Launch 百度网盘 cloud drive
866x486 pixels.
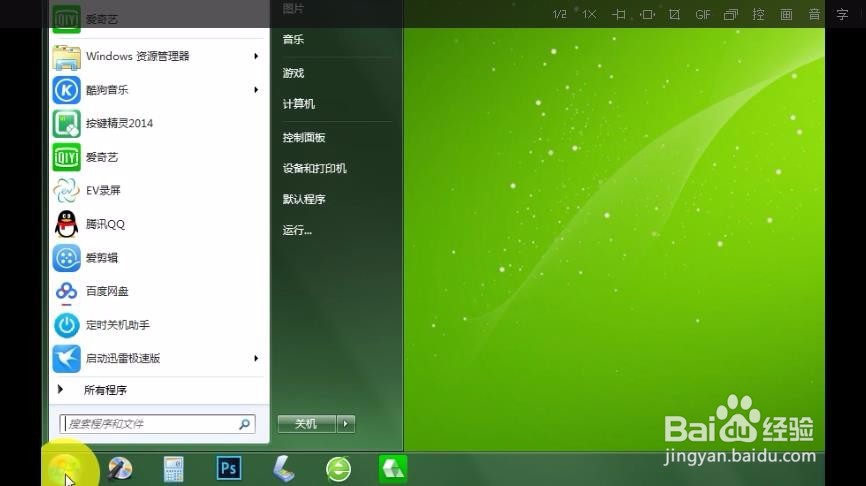coord(157,292)
